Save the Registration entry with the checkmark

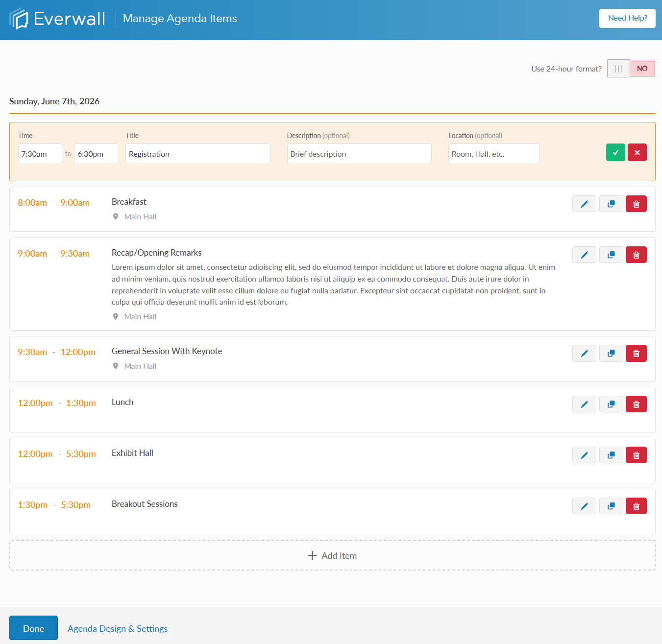point(615,152)
